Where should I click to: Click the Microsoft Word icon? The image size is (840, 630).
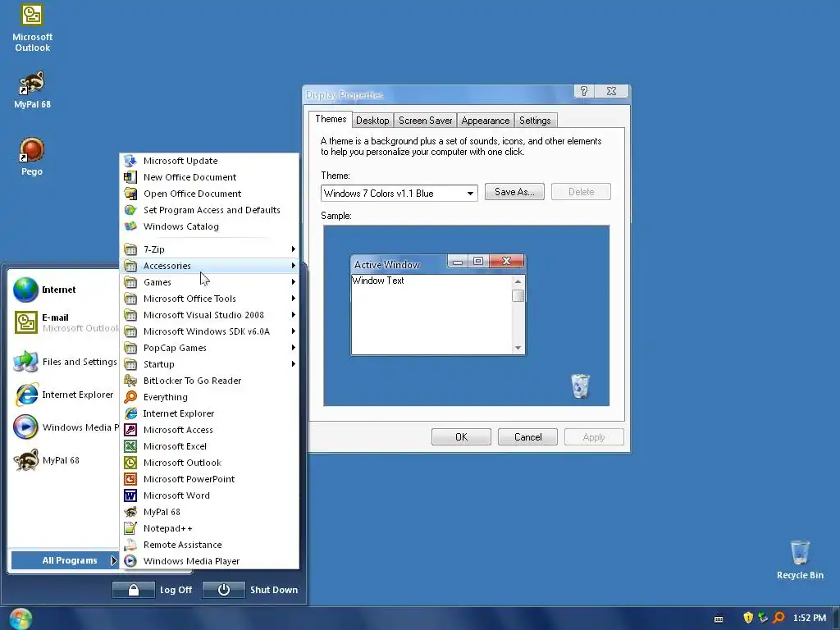pyautogui.click(x=130, y=495)
